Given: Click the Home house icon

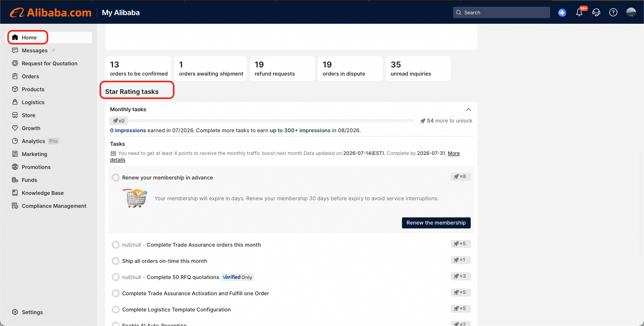Looking at the screenshot, I should 15,38.
